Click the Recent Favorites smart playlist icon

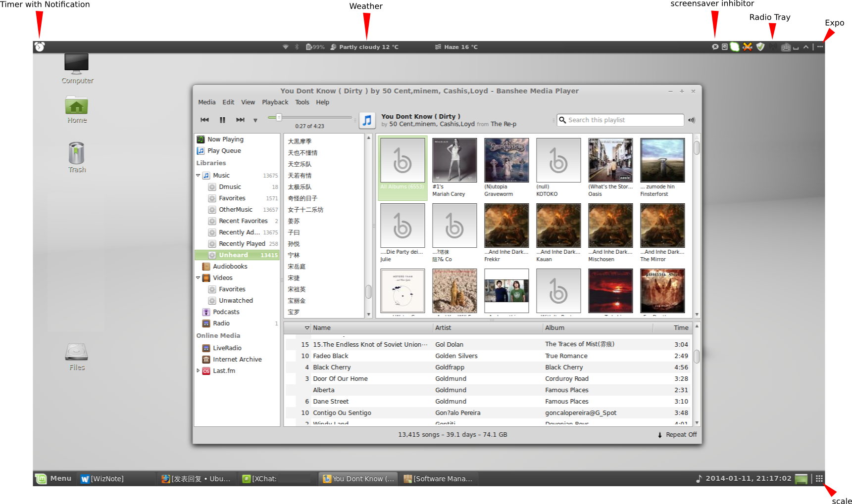(212, 221)
